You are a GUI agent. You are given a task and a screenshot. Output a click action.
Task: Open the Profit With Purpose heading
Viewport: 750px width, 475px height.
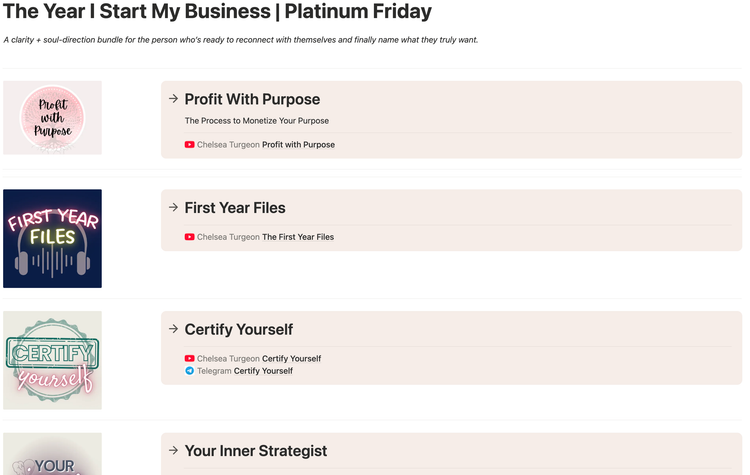click(252, 100)
